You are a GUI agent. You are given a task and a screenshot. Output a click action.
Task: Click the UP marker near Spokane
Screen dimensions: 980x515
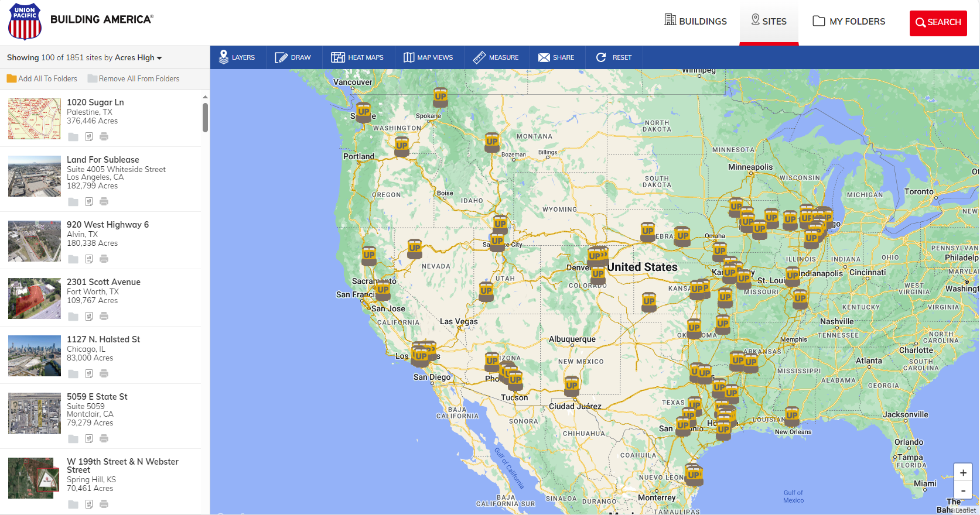coord(441,97)
